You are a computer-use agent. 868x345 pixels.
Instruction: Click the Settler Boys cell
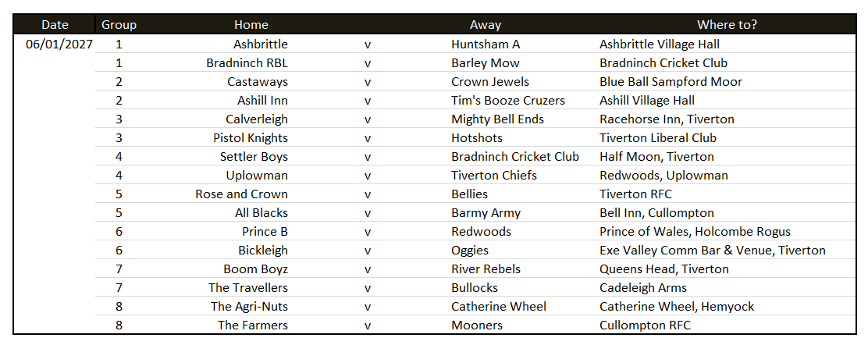coord(254,157)
